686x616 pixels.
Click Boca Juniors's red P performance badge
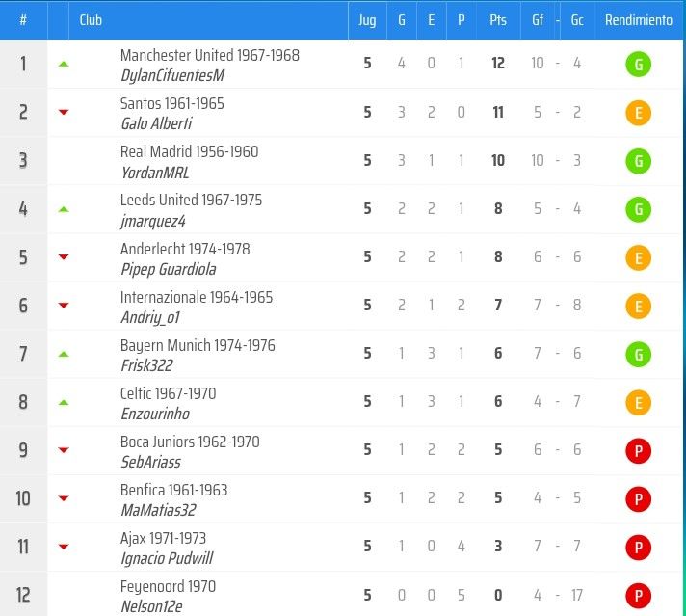tap(639, 451)
